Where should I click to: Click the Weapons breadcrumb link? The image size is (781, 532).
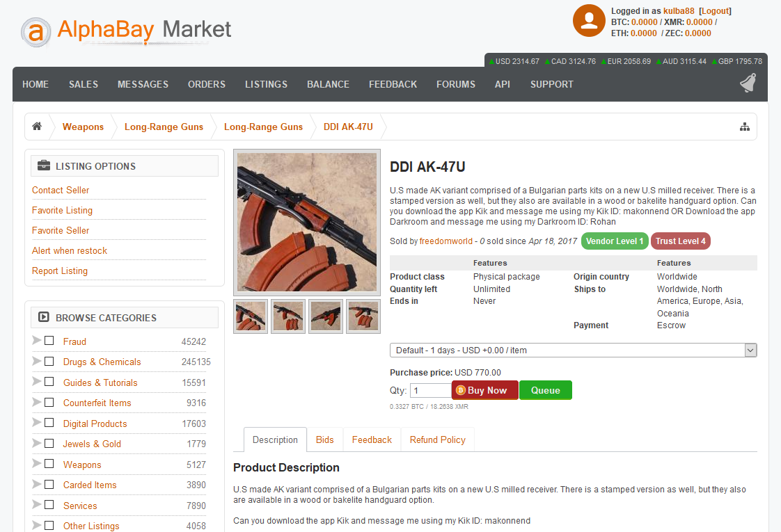(x=83, y=127)
